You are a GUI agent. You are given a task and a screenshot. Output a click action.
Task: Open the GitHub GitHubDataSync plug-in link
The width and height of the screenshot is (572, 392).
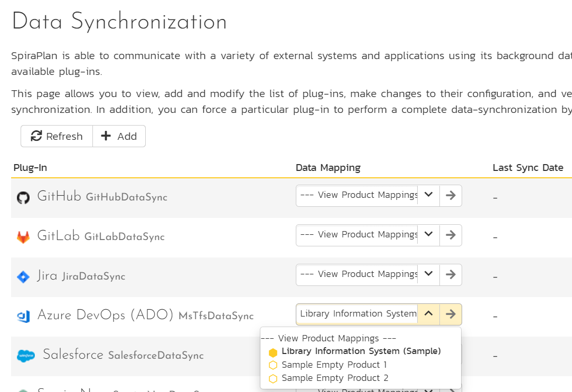[102, 196]
